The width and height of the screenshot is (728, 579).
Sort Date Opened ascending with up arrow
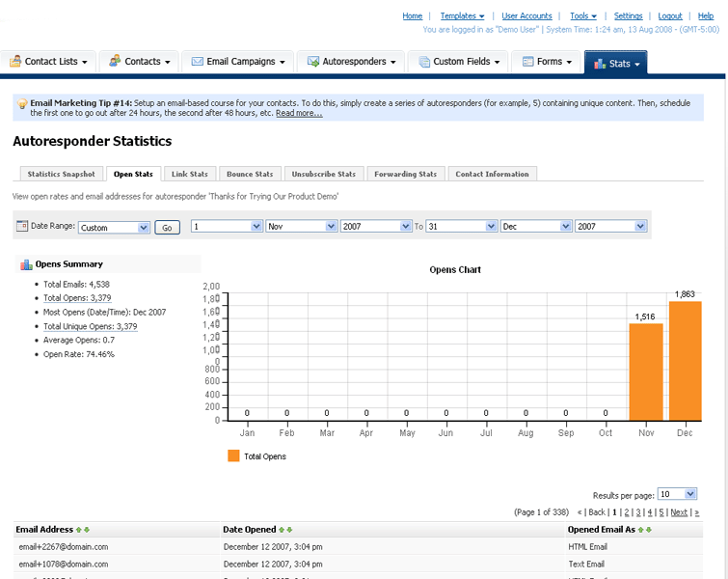click(282, 530)
